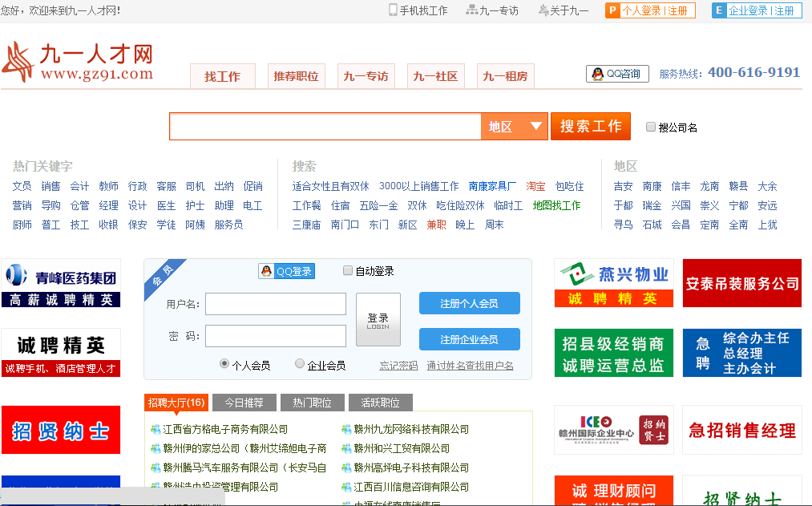The image size is (812, 506).
Task: Open the 诚聘手机、酒店管理人才 banner
Action: [x=61, y=353]
